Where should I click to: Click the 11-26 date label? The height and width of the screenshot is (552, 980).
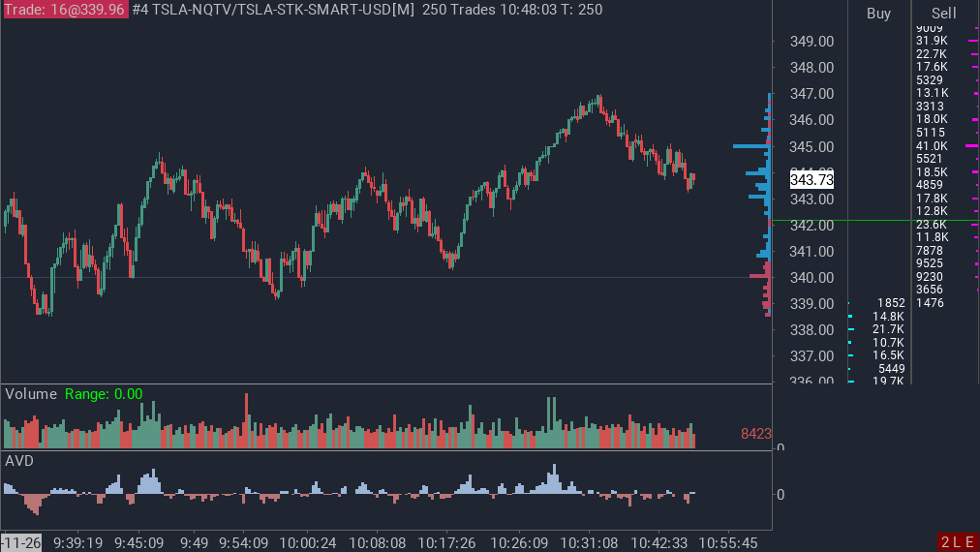click(x=21, y=542)
